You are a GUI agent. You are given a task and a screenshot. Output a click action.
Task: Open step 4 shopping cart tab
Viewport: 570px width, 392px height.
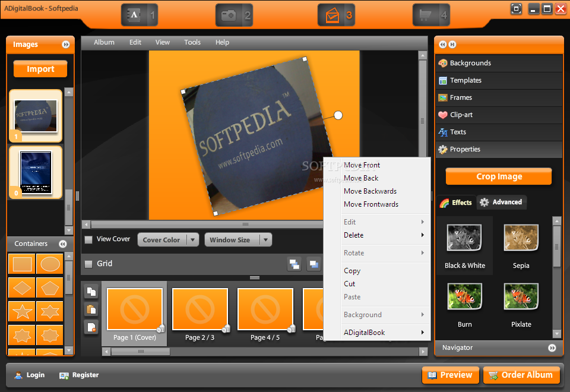(431, 15)
